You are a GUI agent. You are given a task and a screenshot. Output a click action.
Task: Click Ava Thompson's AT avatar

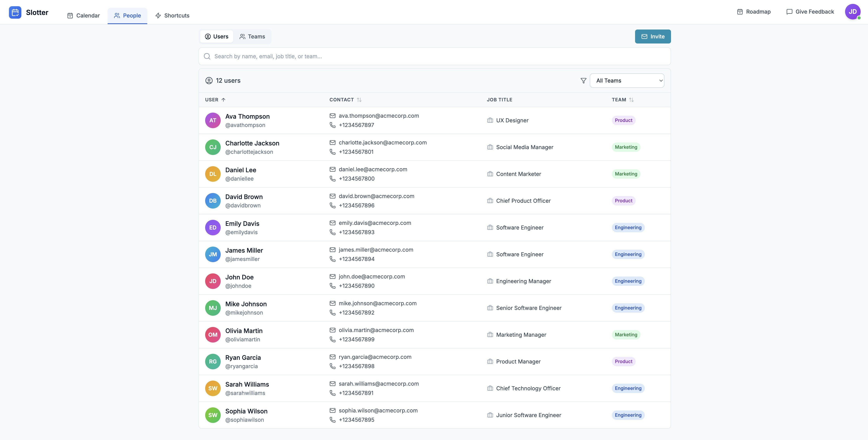point(213,120)
